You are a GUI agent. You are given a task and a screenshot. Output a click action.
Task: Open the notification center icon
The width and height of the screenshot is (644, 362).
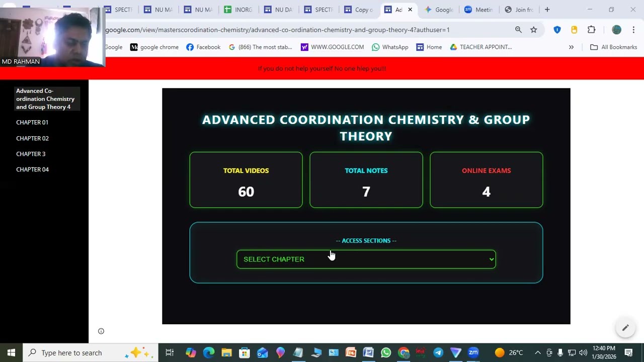coord(628,352)
